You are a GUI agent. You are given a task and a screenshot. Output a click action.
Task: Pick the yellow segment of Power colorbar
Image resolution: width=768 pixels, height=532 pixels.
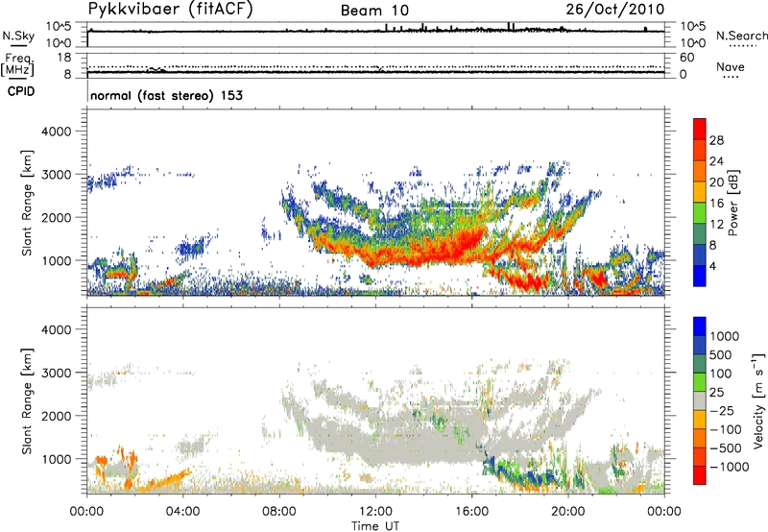[x=700, y=192]
